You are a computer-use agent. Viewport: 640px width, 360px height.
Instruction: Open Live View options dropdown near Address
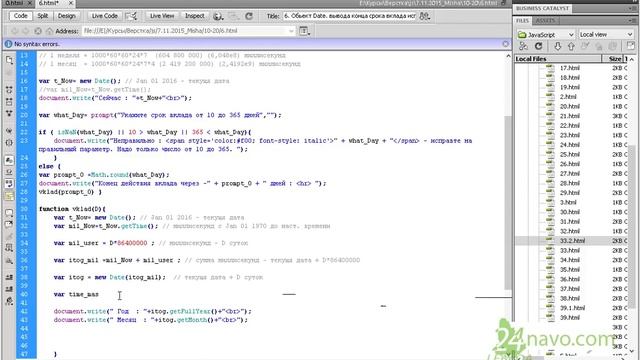pyautogui.click(x=304, y=31)
